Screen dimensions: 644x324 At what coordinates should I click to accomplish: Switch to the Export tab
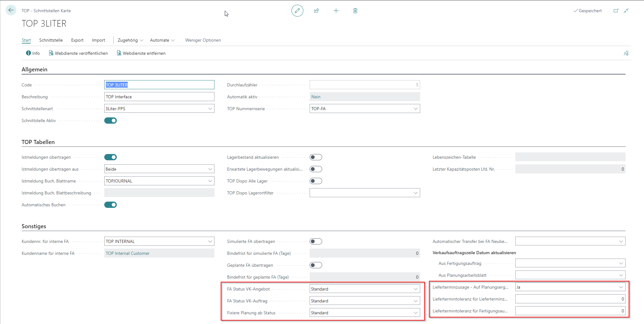[x=77, y=40]
